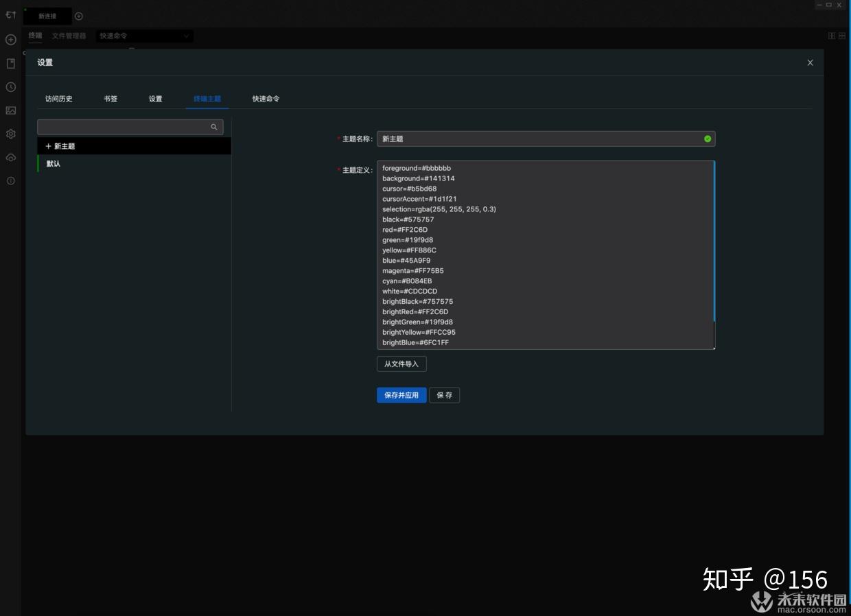Open new connection via sidebar plus icon
This screenshot has height=616, width=851.
pos(10,40)
